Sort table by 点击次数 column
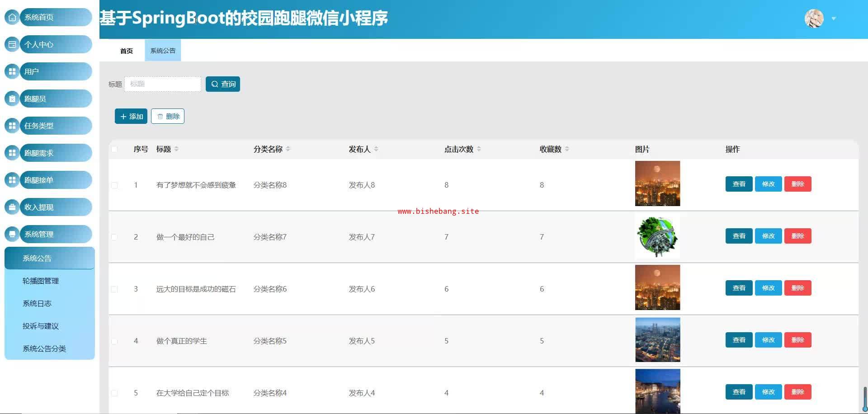The image size is (868, 414). (479, 149)
